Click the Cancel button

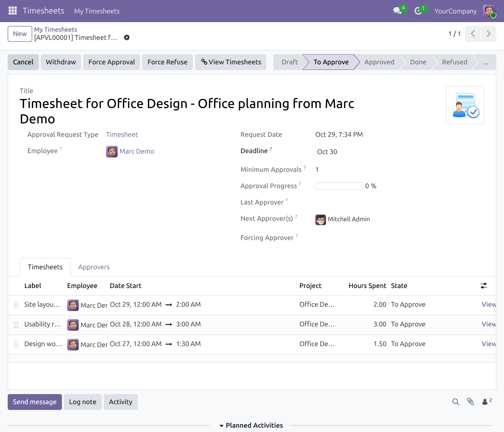pyautogui.click(x=23, y=62)
